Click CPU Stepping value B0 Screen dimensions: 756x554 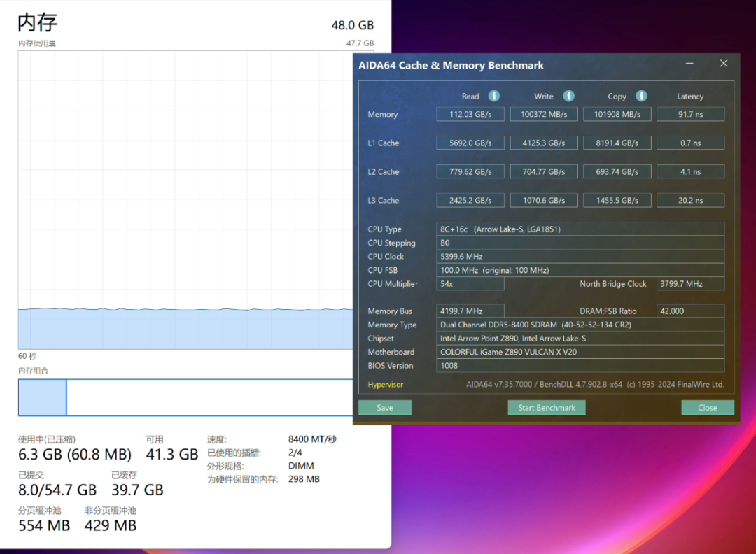click(580, 243)
